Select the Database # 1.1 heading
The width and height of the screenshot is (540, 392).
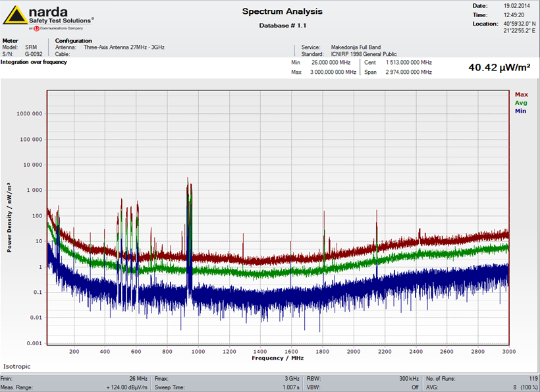[x=283, y=26]
